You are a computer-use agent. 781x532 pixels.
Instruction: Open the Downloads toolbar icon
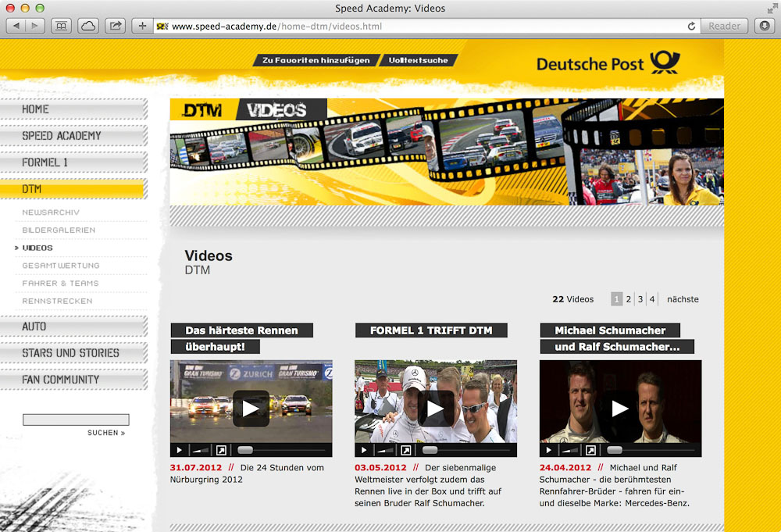tap(765, 26)
